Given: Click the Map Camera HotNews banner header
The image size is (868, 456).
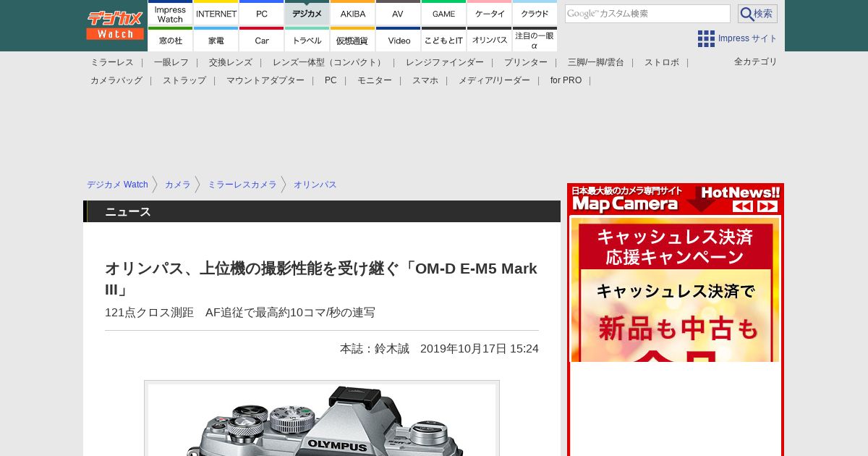Looking at the screenshot, I should pos(676,199).
